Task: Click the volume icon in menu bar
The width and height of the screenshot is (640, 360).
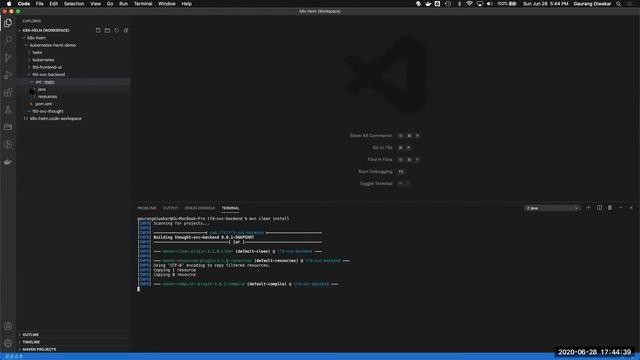Action: pos(489,4)
